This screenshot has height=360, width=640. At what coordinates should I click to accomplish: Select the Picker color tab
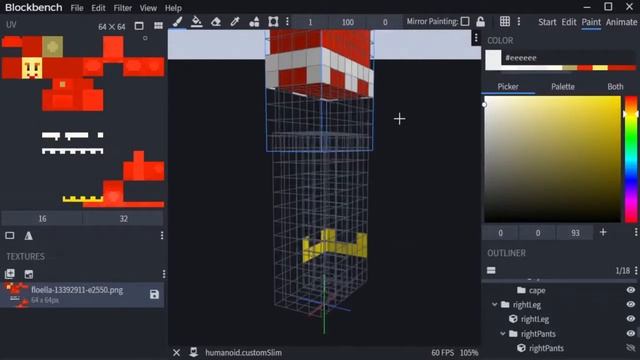(x=508, y=87)
